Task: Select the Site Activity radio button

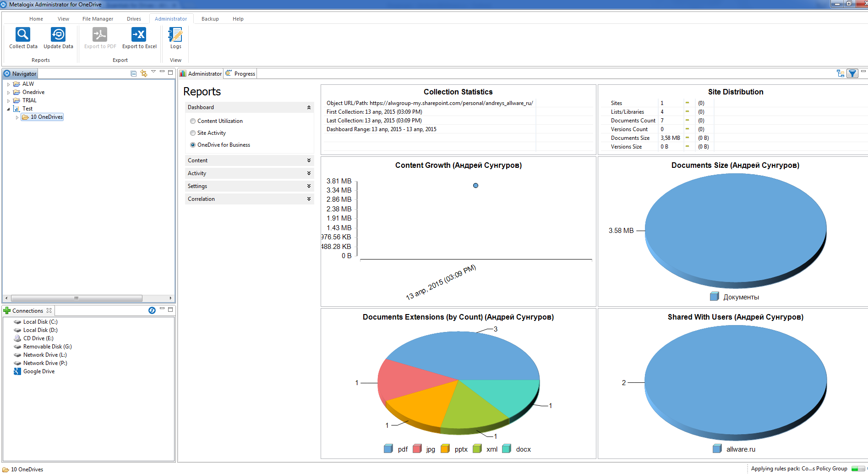Action: point(193,133)
